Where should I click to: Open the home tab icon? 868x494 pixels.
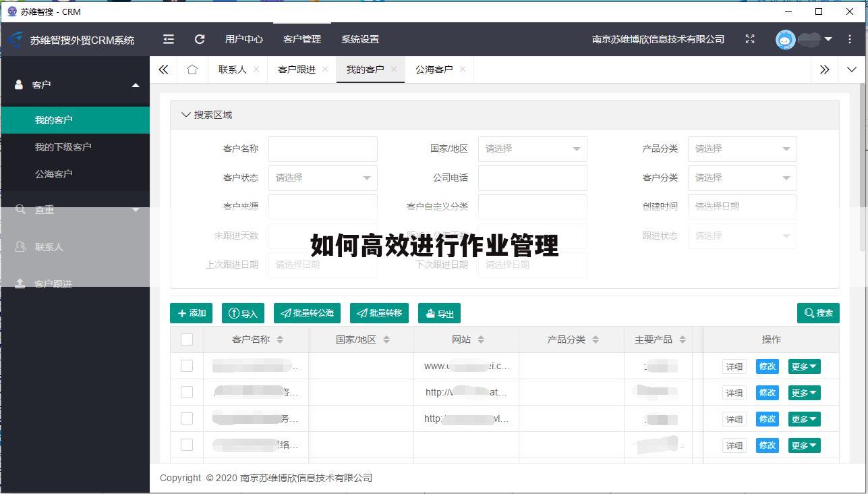(x=192, y=70)
